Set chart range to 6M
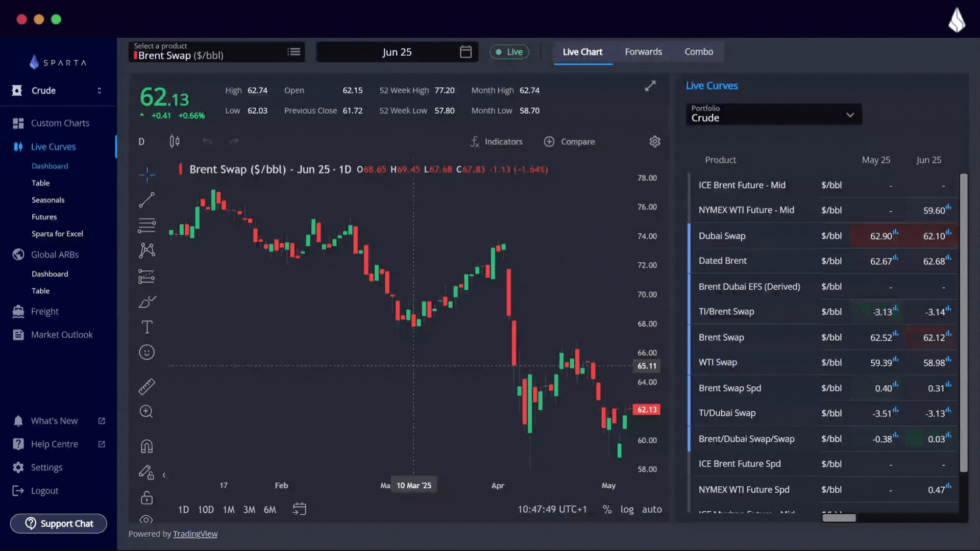The image size is (980, 551). pyautogui.click(x=269, y=510)
